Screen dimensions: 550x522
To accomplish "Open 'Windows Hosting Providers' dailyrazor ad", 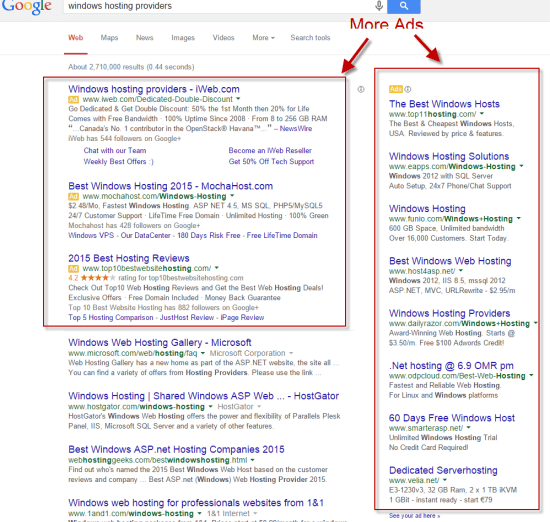I will tap(449, 313).
